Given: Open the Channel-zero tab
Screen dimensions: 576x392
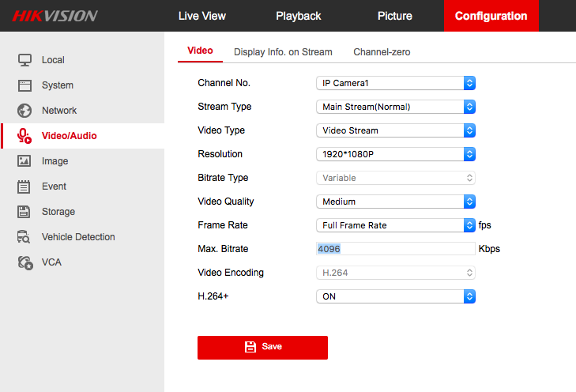Looking at the screenshot, I should pyautogui.click(x=382, y=52).
